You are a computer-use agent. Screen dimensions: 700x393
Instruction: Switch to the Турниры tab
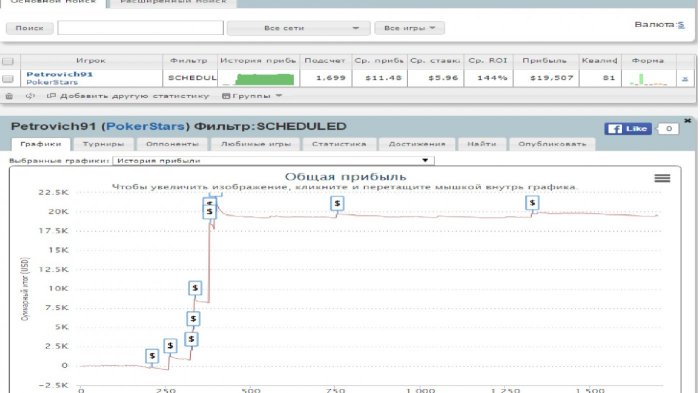click(x=103, y=144)
